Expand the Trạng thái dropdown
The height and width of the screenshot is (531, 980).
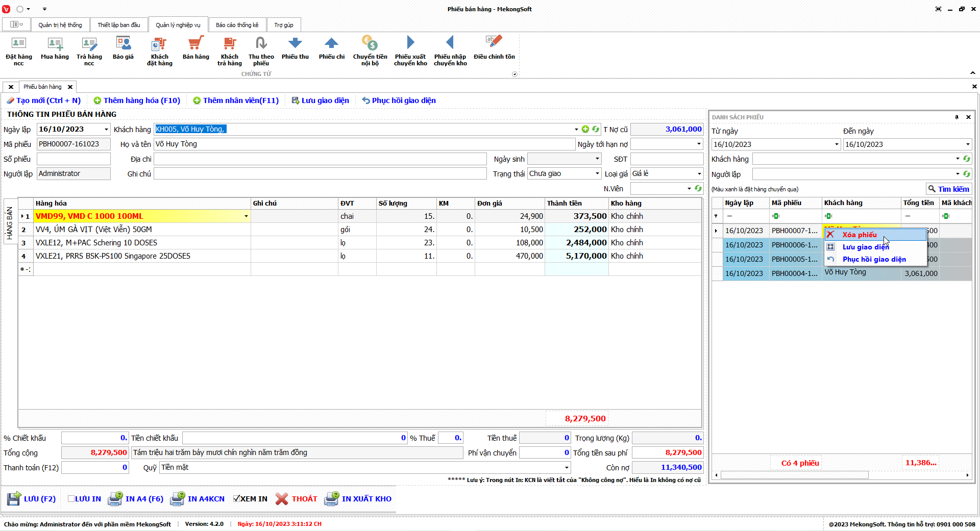(597, 174)
